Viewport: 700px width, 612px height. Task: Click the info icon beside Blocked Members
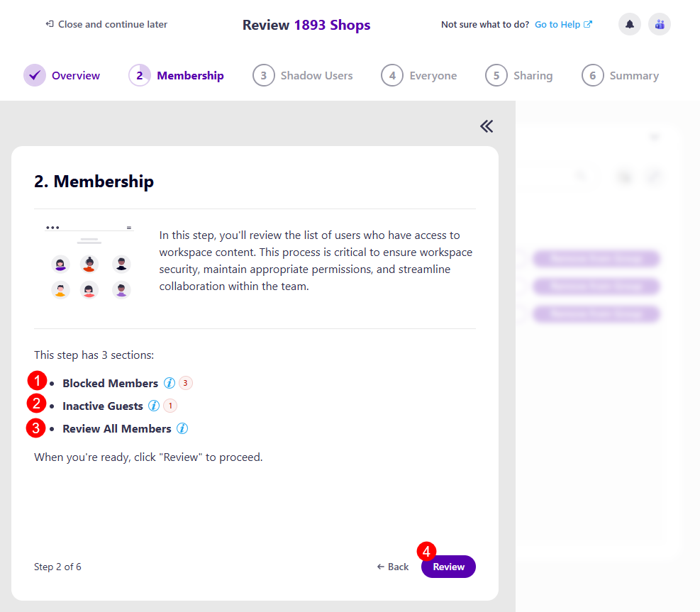pyautogui.click(x=169, y=382)
